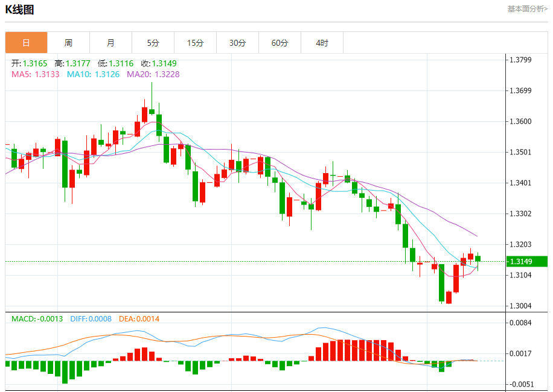Open the 5分 interval chart
Screen dimensions: 553x392
tap(153, 43)
